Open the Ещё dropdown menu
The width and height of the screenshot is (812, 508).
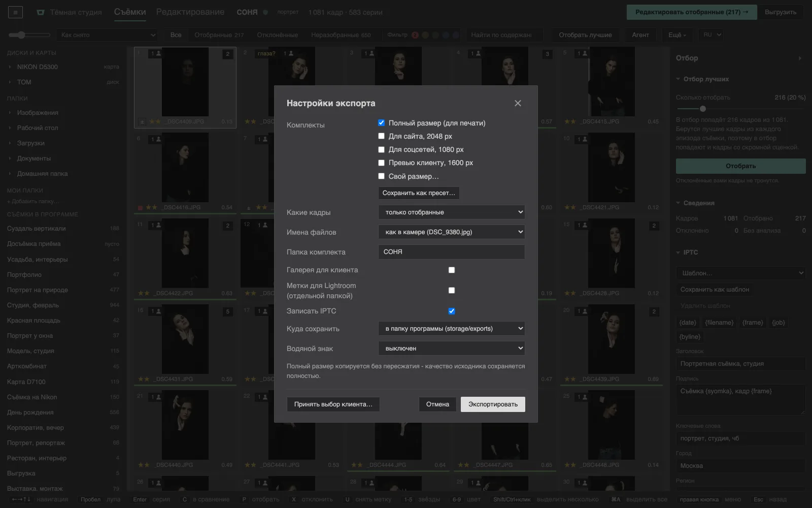[x=677, y=35]
